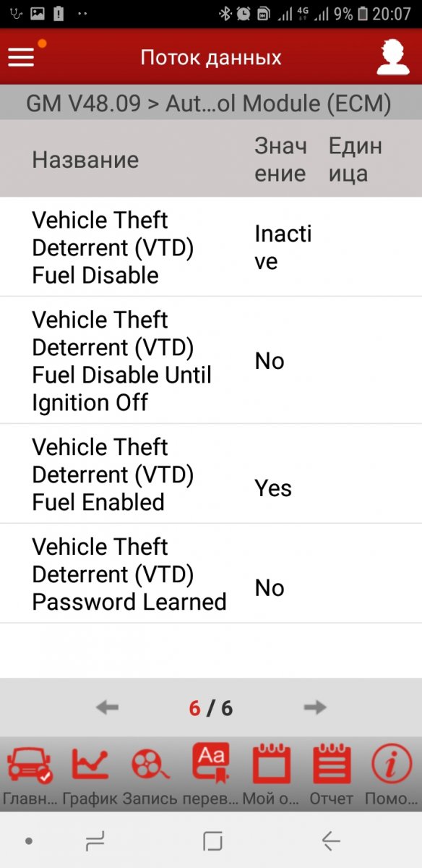
Task: Select the VTD Fuel Enabled row
Action: click(211, 474)
